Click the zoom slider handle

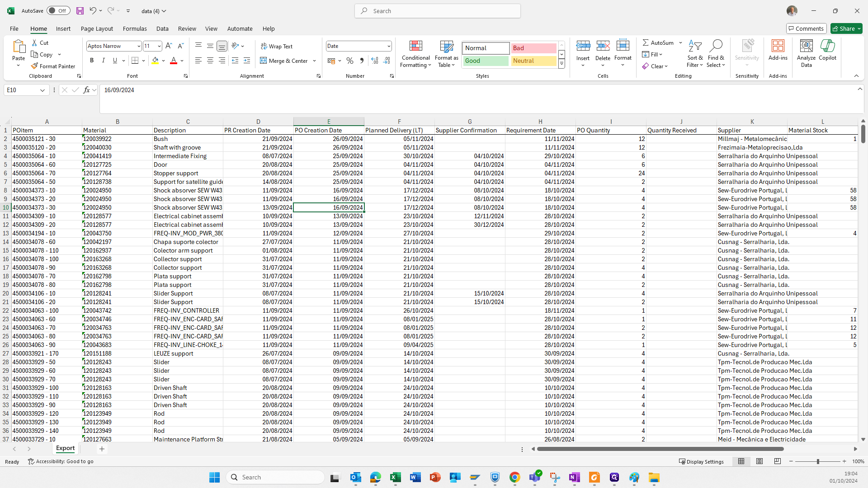point(818,461)
